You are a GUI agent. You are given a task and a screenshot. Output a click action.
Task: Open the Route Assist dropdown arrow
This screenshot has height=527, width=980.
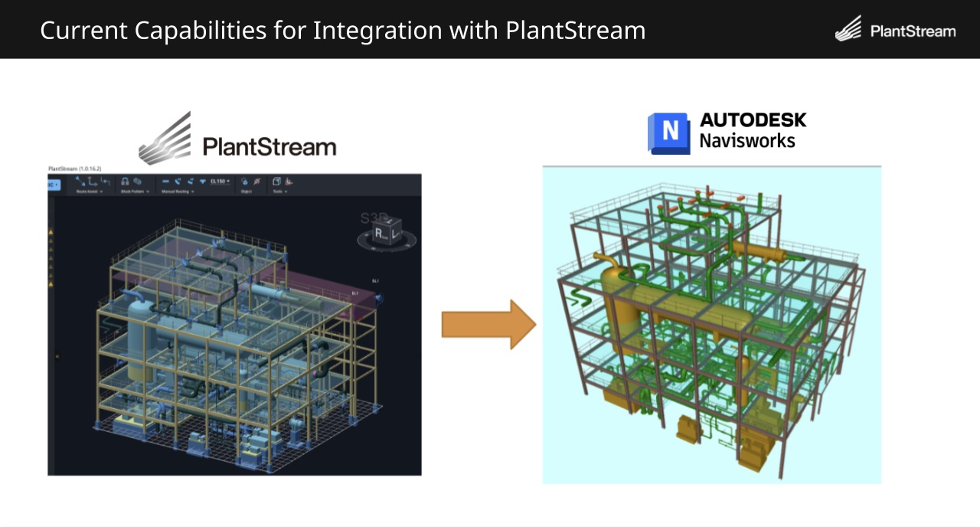[x=101, y=191]
